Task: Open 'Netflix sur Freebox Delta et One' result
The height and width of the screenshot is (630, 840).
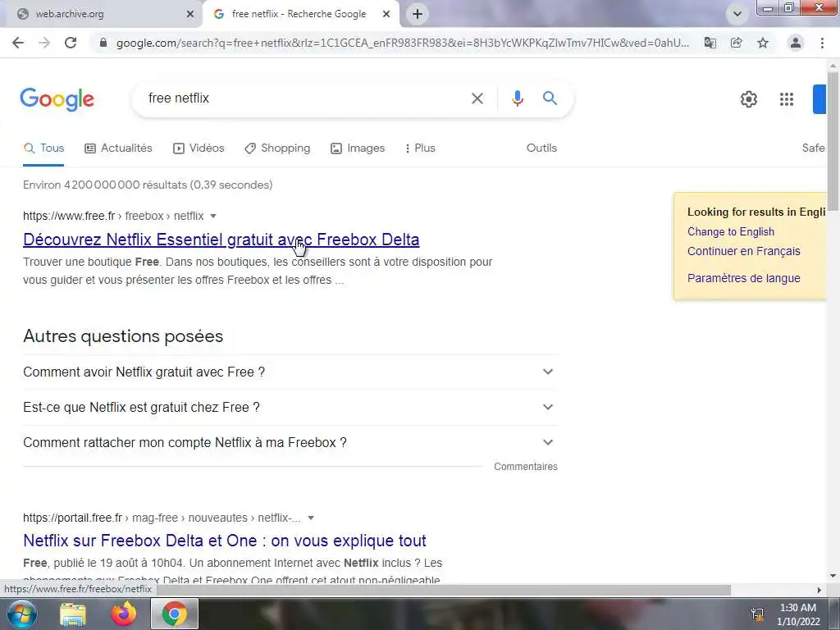Action: [x=225, y=541]
